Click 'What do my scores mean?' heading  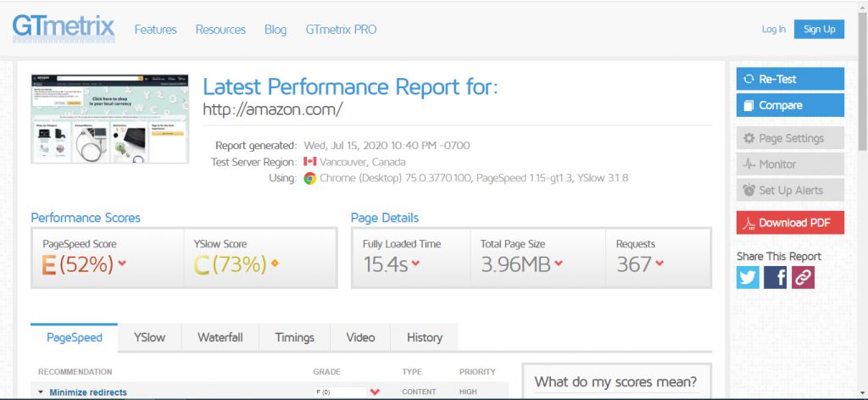click(615, 381)
